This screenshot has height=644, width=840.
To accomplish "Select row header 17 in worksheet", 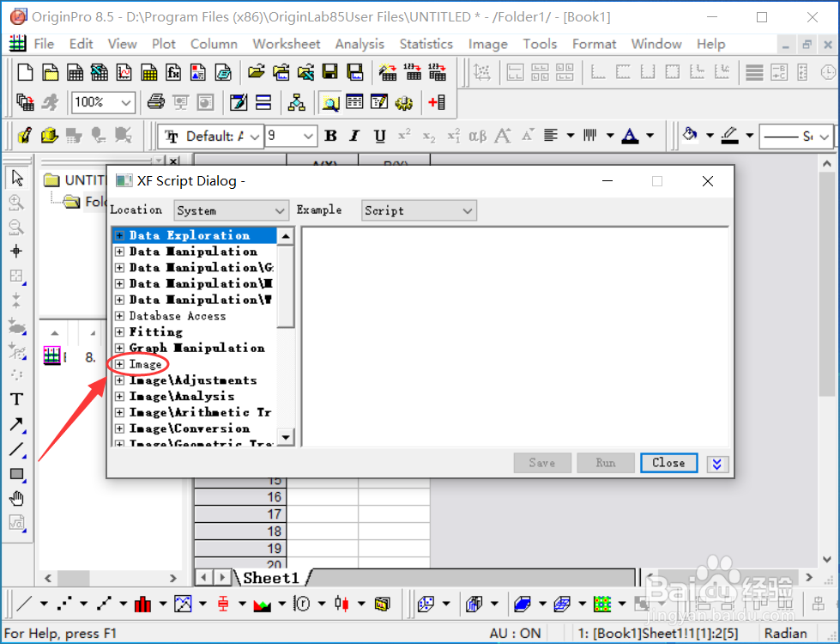I will click(240, 514).
